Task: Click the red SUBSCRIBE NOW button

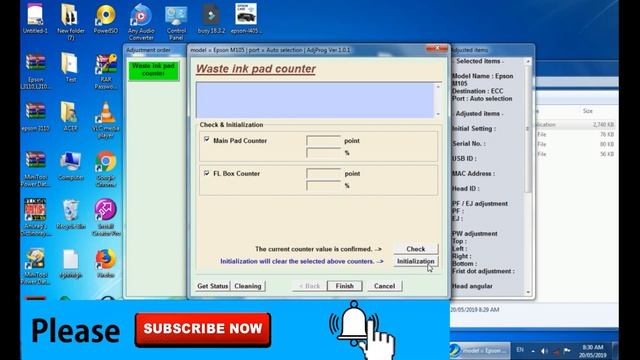Action: click(x=203, y=329)
